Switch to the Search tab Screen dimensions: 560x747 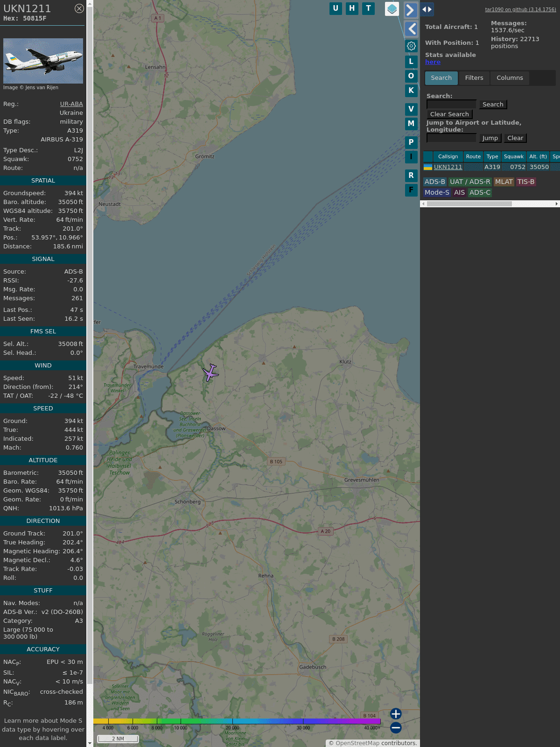point(441,78)
